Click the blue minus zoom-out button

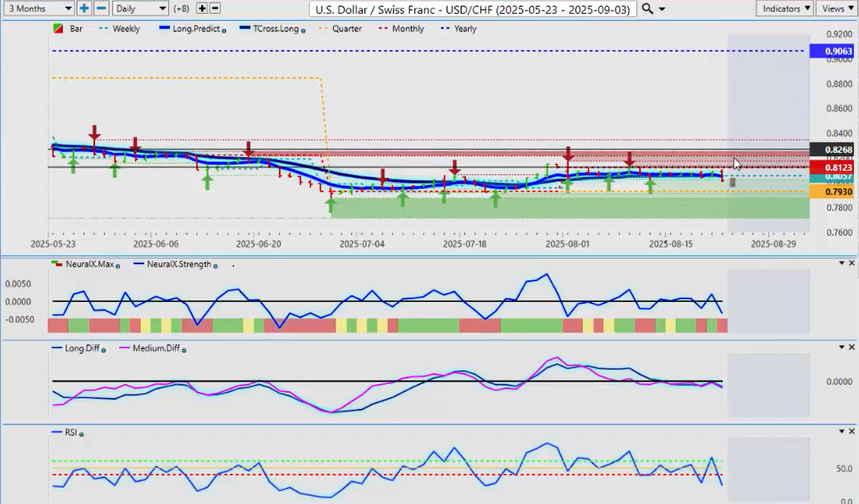coord(100,9)
